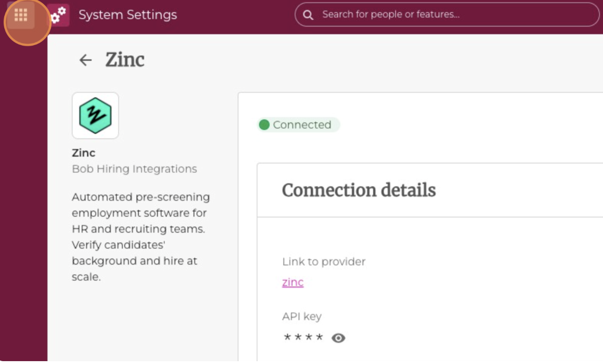
Task: Go back using the left arrow
Action: coord(86,60)
